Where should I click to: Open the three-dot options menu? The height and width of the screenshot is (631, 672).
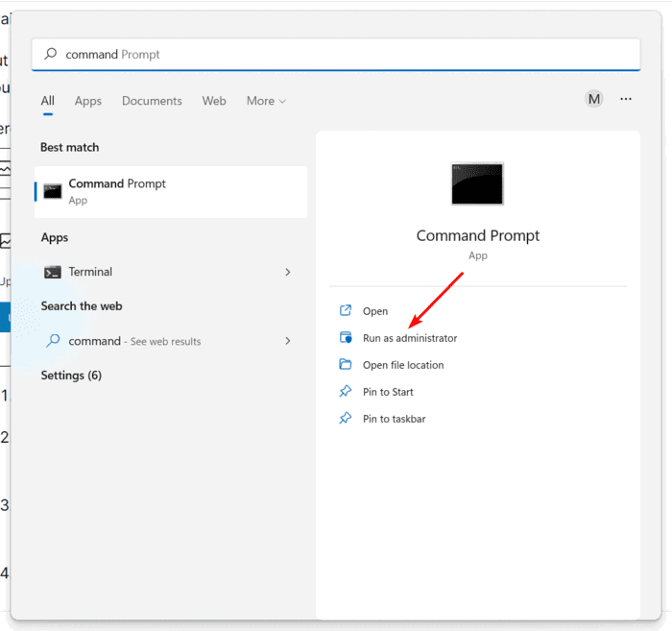point(626,99)
